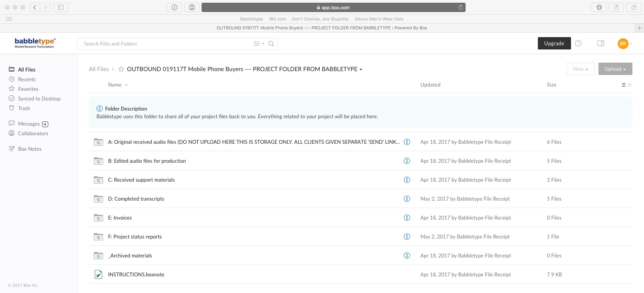Open folder C: Received support materials
The height and width of the screenshot is (293, 644).
coord(141,180)
